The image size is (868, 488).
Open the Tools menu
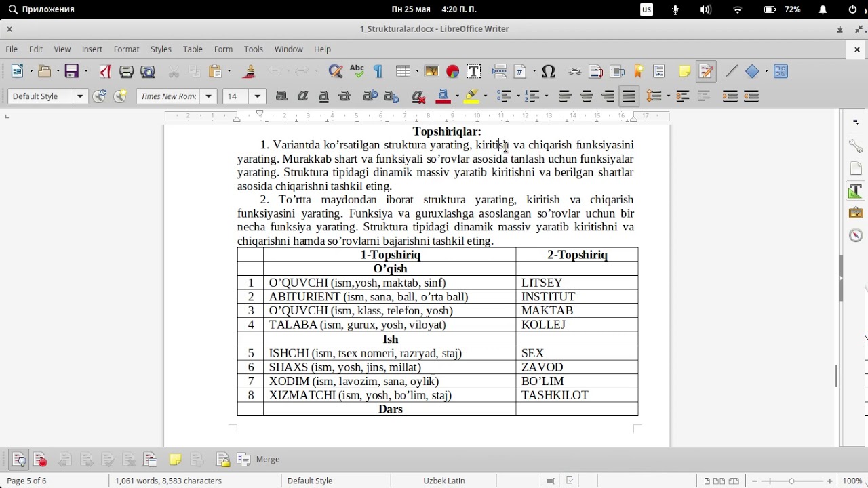click(x=254, y=49)
